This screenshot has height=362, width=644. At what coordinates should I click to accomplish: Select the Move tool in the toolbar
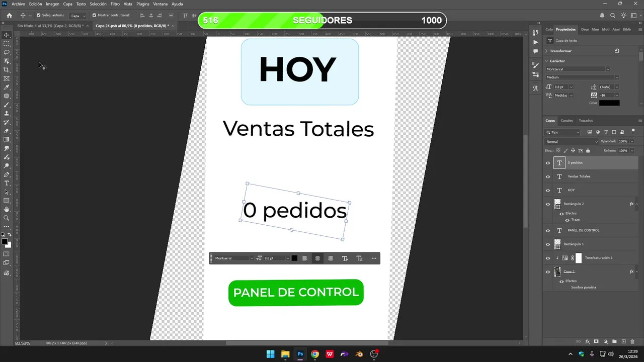(x=7, y=35)
